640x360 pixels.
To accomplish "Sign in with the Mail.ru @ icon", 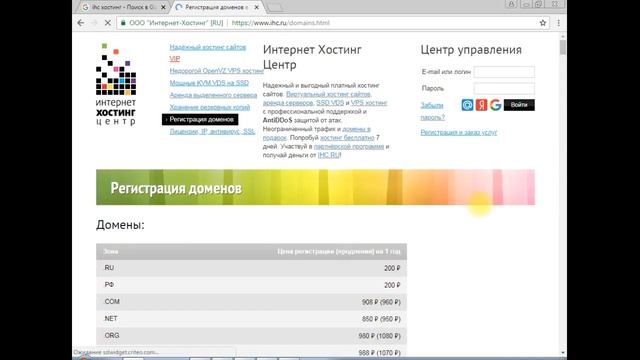I will [x=467, y=105].
